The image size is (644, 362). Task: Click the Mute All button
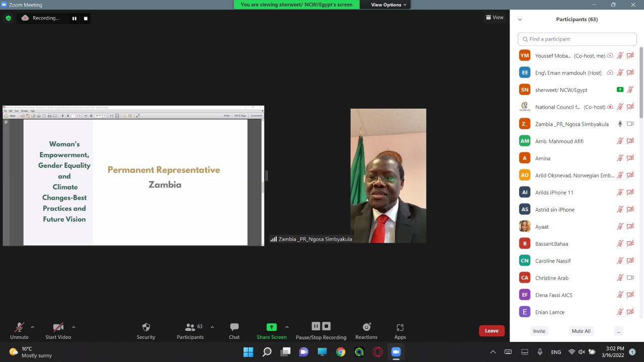click(581, 331)
